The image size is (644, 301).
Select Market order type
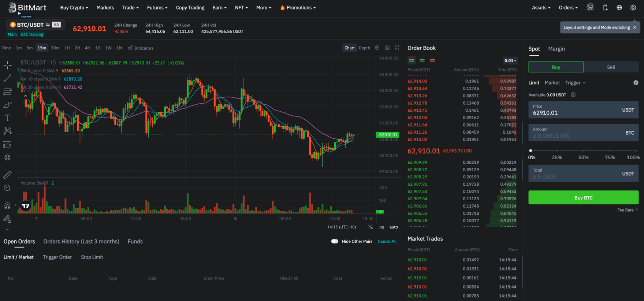tap(552, 83)
